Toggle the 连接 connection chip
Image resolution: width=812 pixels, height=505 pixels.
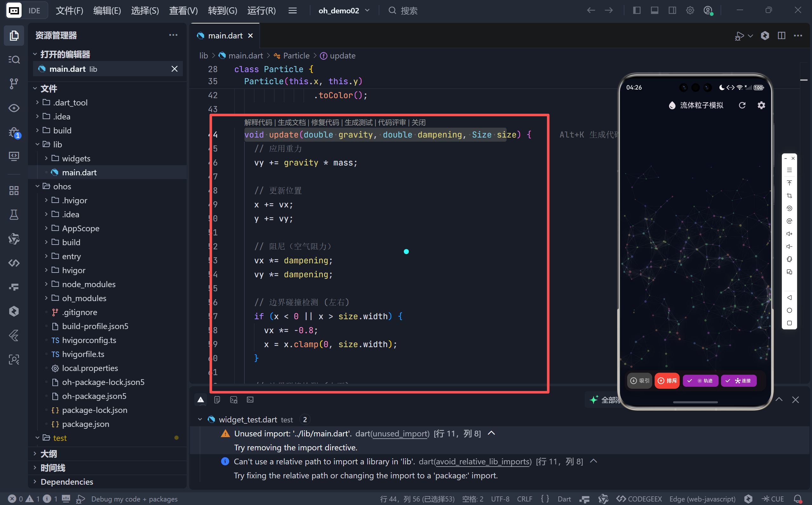[739, 381]
